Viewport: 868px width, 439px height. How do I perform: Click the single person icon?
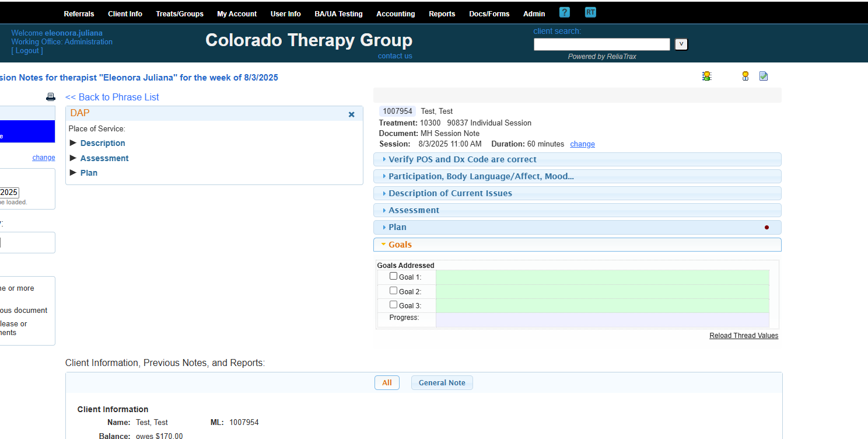pyautogui.click(x=745, y=76)
